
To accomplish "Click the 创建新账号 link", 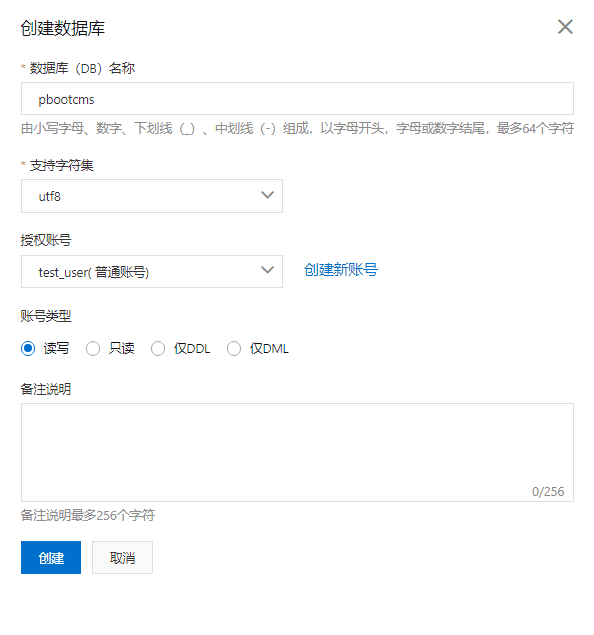I will click(341, 270).
